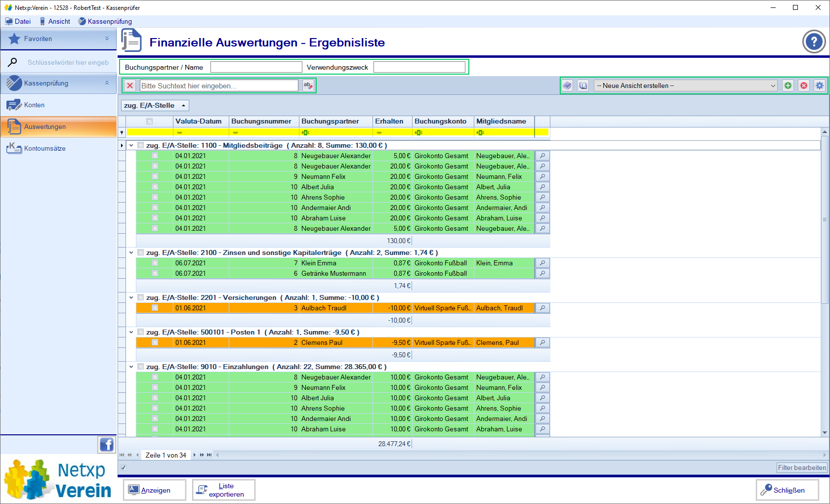Toggle the filter enabled checkbox at bottom
The width and height of the screenshot is (830, 504).
point(124,467)
